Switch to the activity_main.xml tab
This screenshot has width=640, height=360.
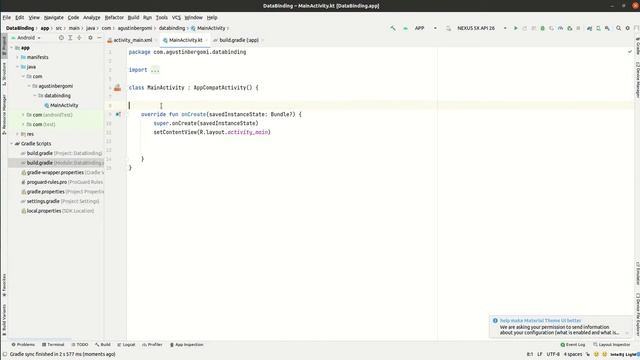pyautogui.click(x=132, y=40)
